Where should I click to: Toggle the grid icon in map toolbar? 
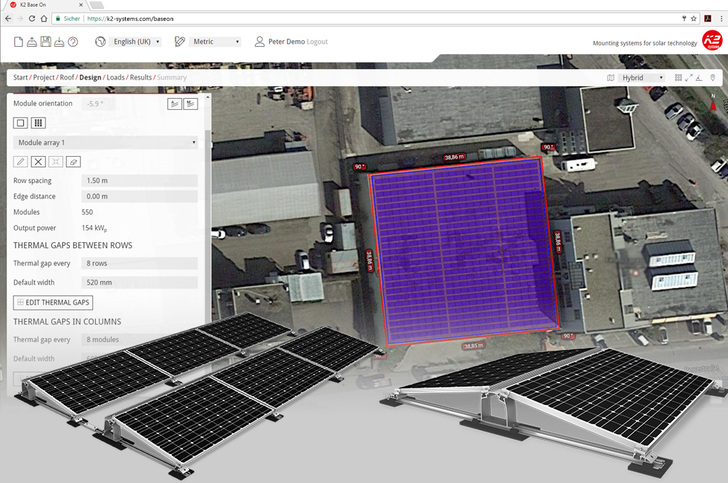[678, 78]
